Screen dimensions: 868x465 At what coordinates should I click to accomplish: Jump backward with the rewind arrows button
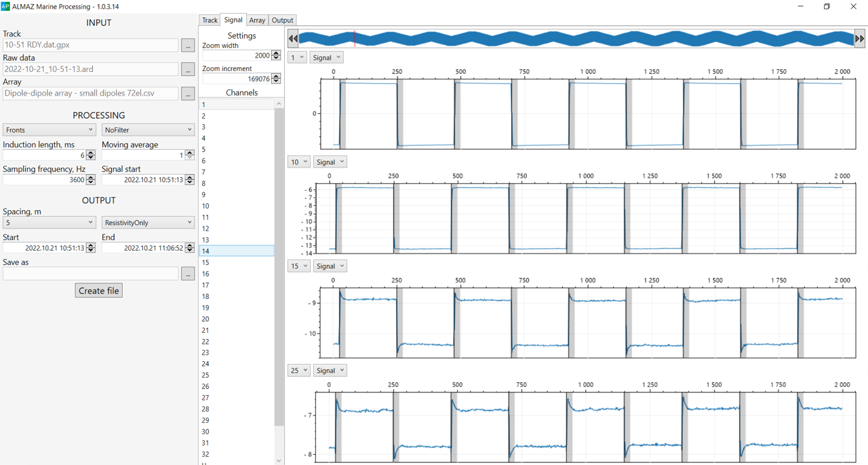pos(293,39)
